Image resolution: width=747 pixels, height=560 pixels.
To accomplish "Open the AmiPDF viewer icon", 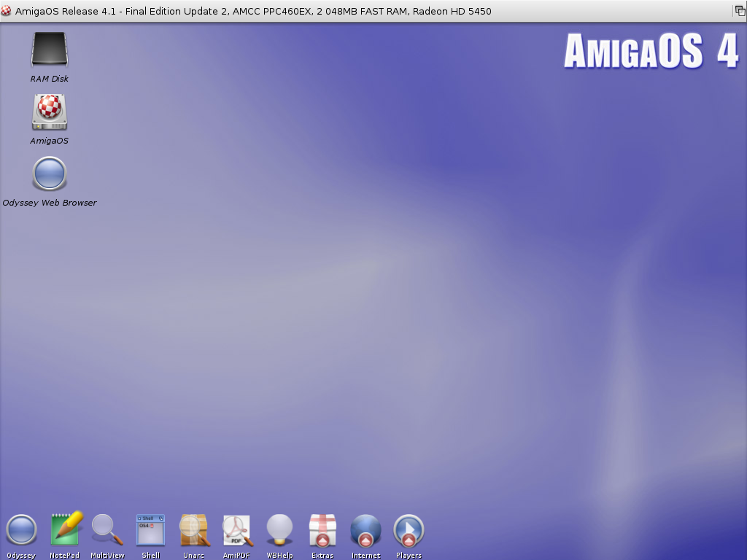I will (237, 530).
